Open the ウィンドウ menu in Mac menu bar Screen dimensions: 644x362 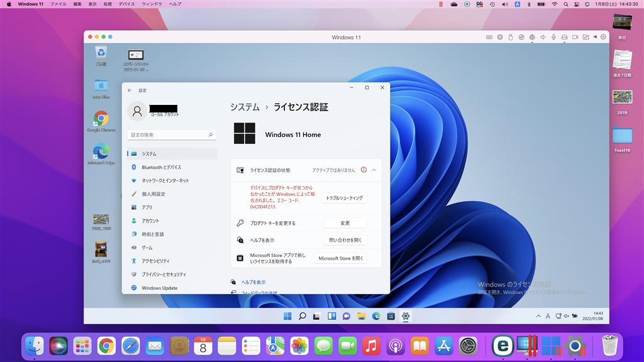pos(152,4)
